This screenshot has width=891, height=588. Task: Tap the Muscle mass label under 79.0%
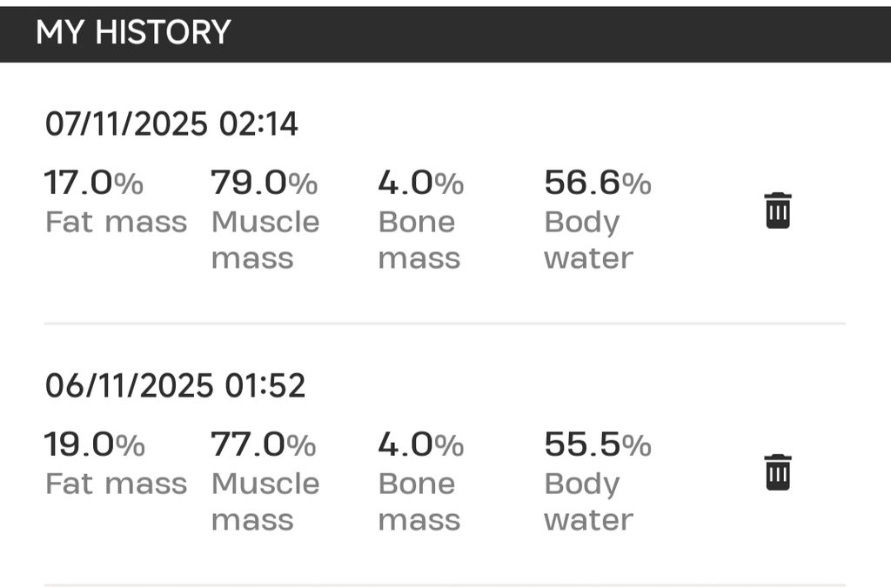265,240
